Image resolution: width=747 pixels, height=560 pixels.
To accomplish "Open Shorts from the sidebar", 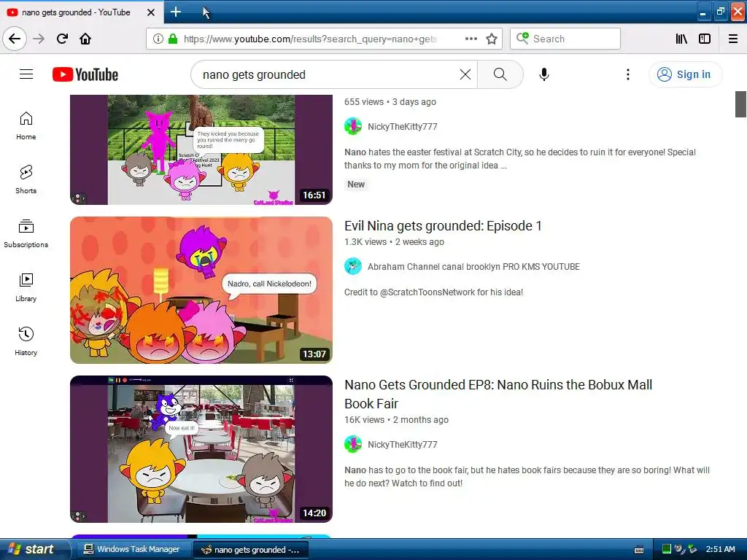I will tap(26, 179).
